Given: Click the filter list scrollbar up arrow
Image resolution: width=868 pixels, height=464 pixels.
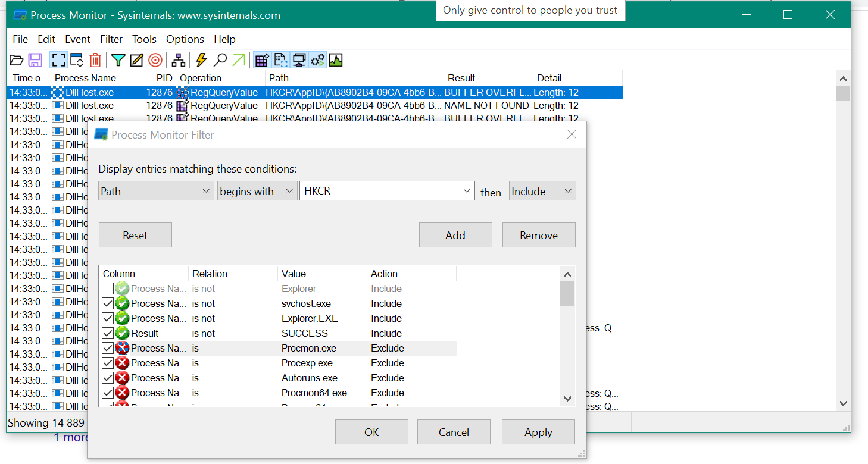Looking at the screenshot, I should click(567, 274).
